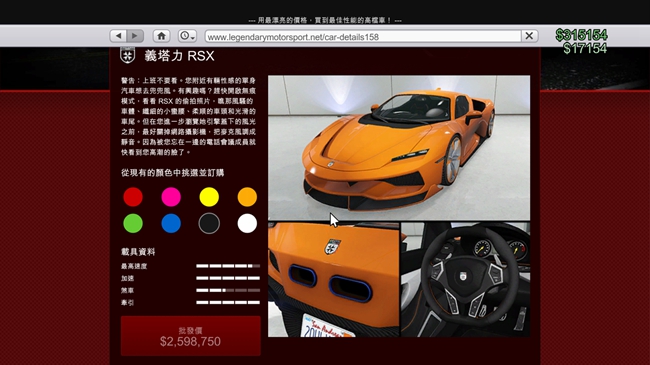
Task: Open the rear exhaust close-up image
Action: click(x=334, y=280)
